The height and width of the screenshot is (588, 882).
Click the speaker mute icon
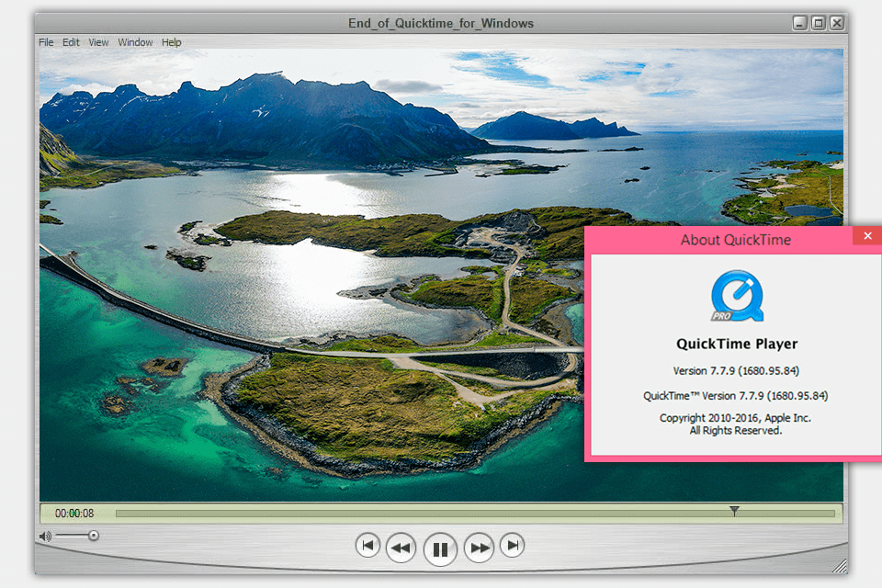coord(45,536)
